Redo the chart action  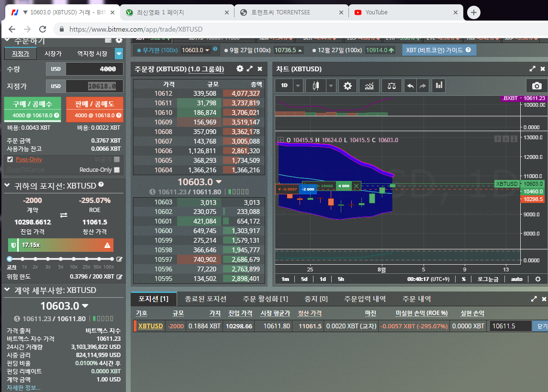(x=423, y=86)
